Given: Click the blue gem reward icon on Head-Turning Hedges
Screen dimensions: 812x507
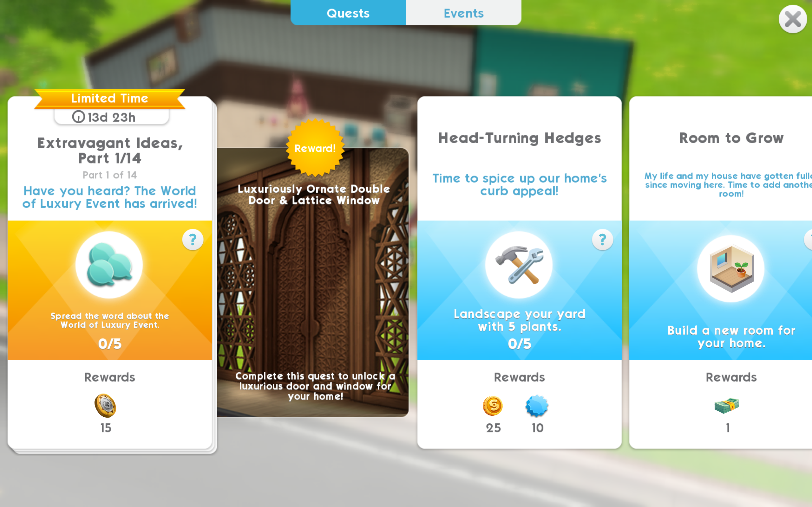Looking at the screenshot, I should (537, 405).
